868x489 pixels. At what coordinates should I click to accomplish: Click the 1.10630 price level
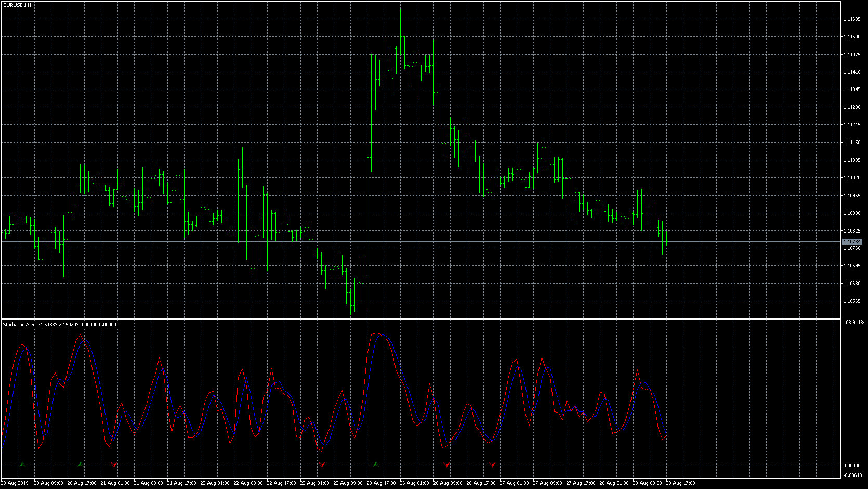coord(851,284)
